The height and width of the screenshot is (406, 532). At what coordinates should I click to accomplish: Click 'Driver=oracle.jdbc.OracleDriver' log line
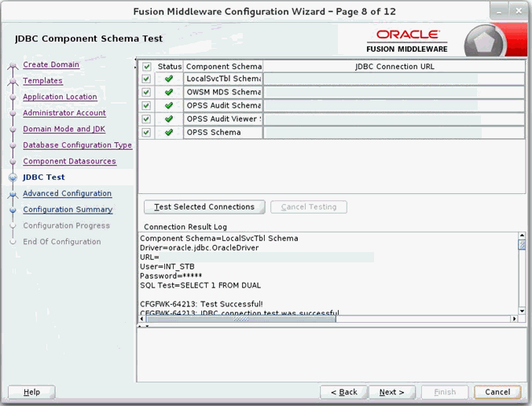tap(199, 248)
